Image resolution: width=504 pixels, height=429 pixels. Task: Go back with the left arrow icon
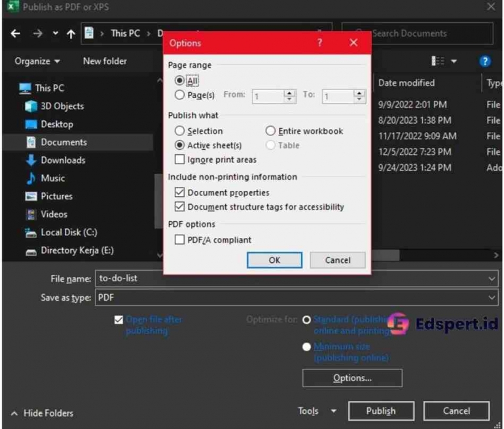point(15,33)
